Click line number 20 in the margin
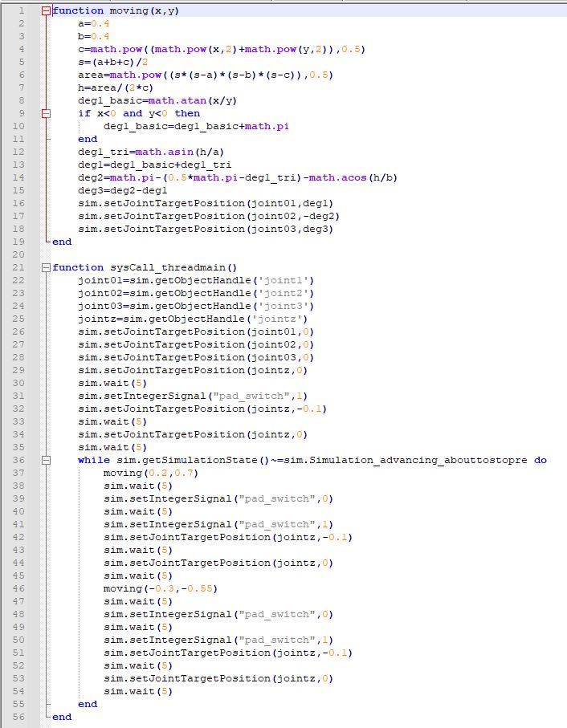This screenshot has width=567, height=728. click(x=18, y=254)
